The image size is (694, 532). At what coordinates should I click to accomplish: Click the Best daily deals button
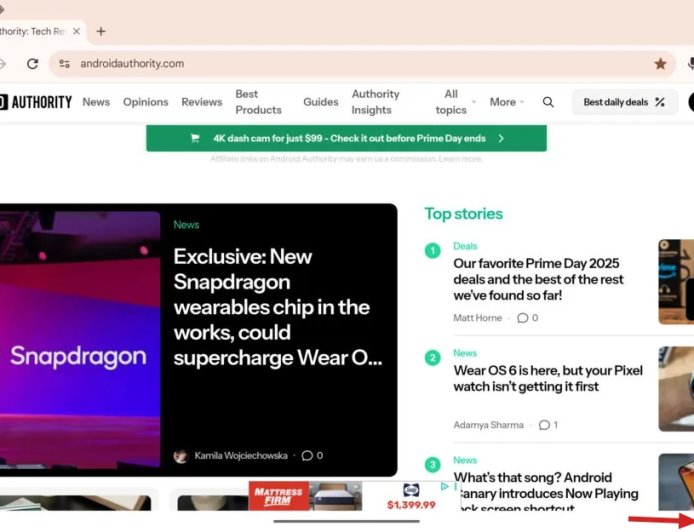pos(624,102)
